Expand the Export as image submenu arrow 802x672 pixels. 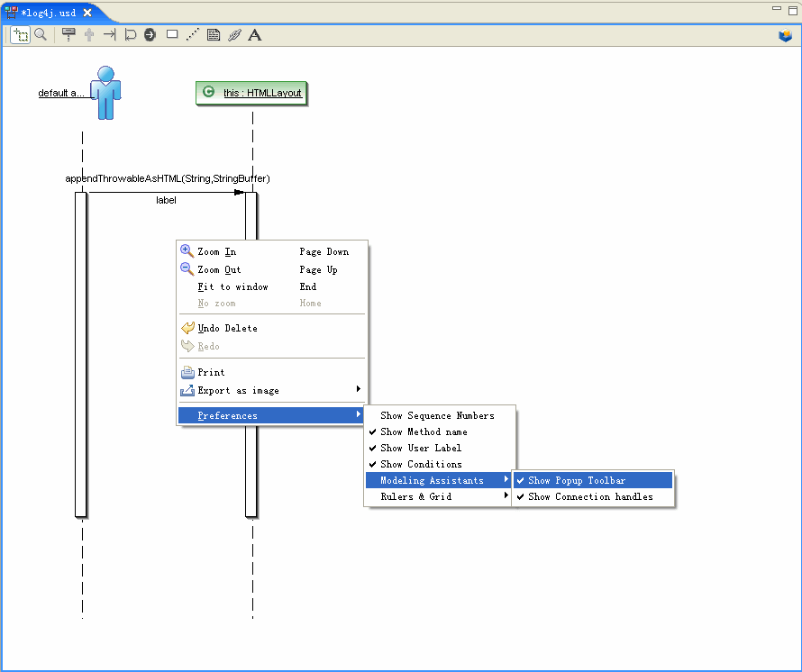(359, 389)
